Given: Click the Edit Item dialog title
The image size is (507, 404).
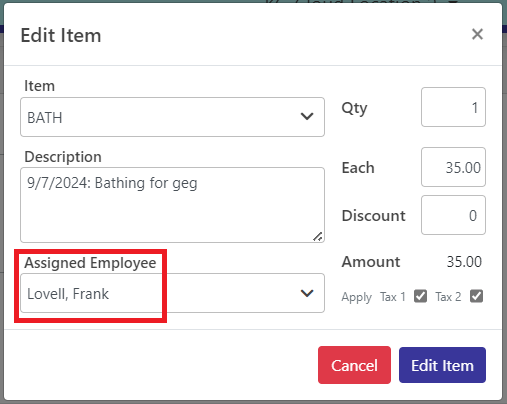Looking at the screenshot, I should pyautogui.click(x=61, y=35).
